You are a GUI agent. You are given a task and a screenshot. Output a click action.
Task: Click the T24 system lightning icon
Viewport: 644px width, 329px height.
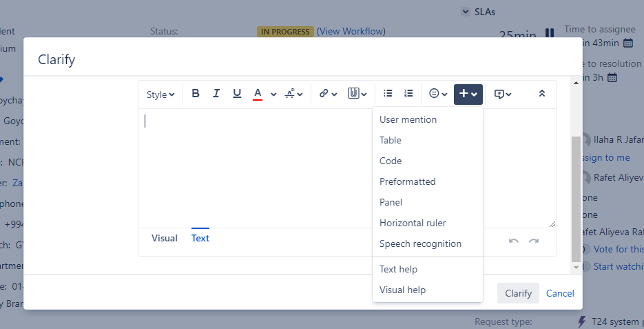[x=581, y=321]
